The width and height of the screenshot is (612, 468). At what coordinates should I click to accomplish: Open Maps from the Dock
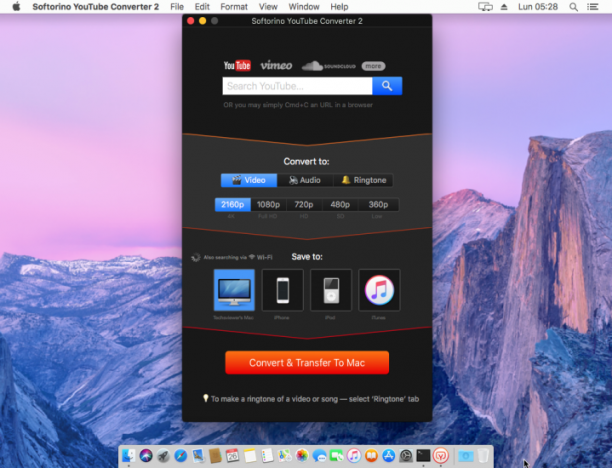[285, 455]
